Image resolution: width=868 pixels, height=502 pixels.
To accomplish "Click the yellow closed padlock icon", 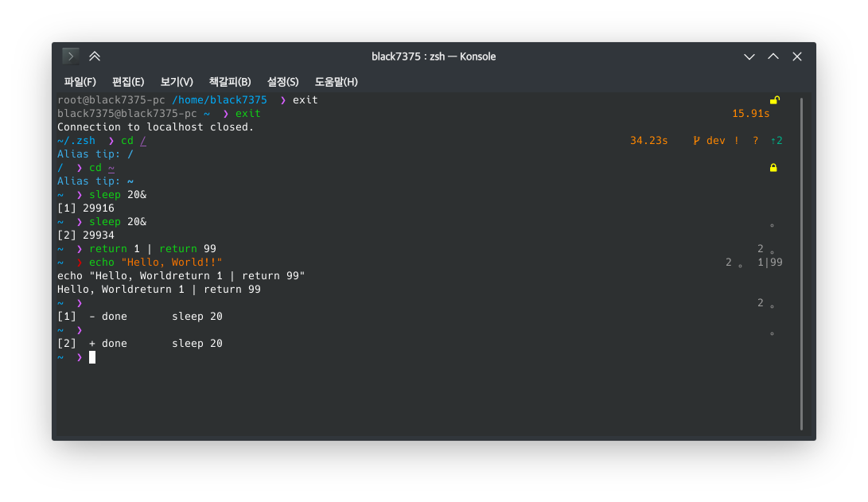I will [x=773, y=167].
